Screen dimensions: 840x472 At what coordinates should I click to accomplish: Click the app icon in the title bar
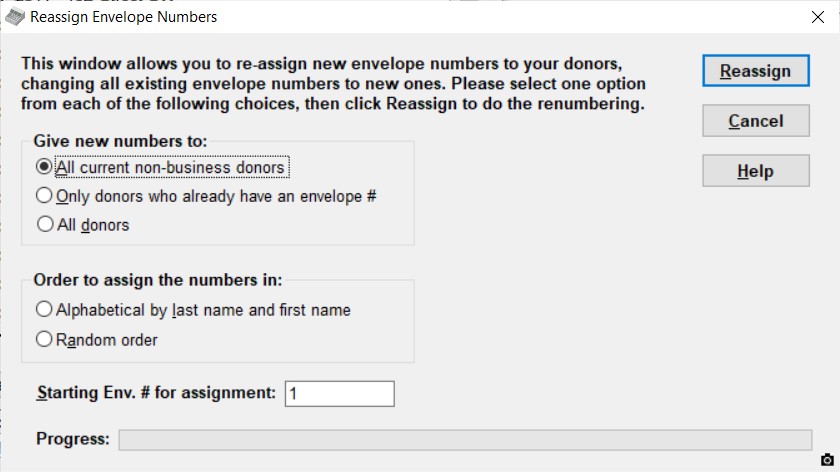pos(15,17)
